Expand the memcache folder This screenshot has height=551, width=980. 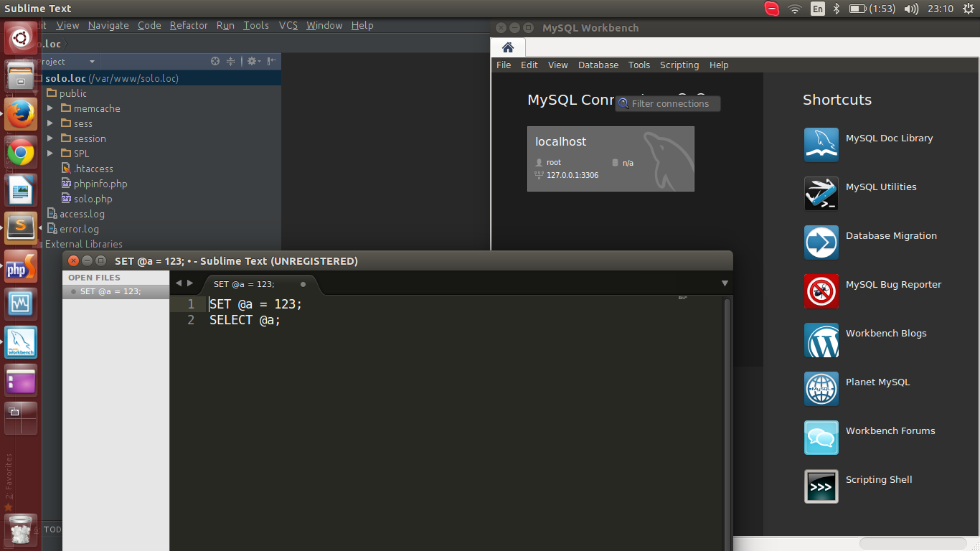click(x=50, y=108)
